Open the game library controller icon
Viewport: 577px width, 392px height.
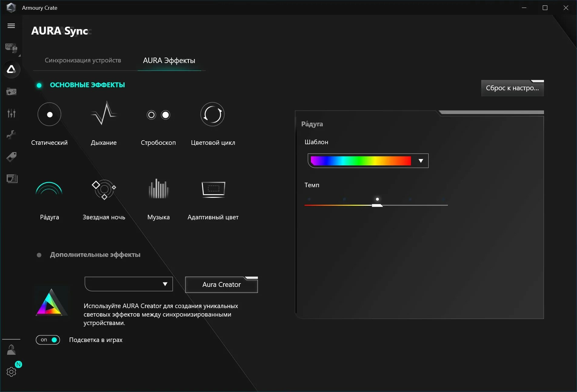[11, 91]
